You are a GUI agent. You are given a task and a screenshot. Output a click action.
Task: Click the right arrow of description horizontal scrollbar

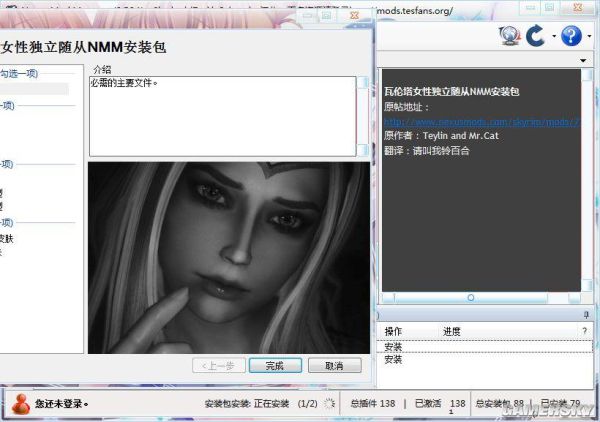tap(574, 298)
